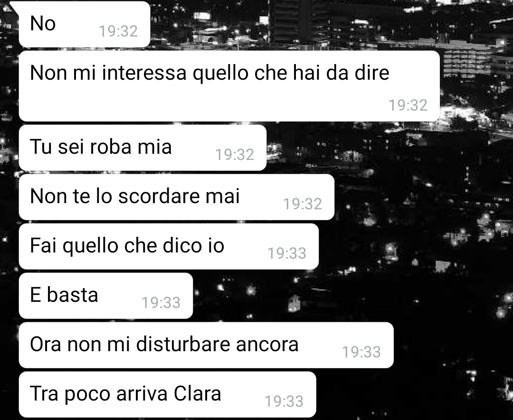Click the 19:32 timestamp on the "No" message
513x420 pixels.
pyautogui.click(x=118, y=31)
